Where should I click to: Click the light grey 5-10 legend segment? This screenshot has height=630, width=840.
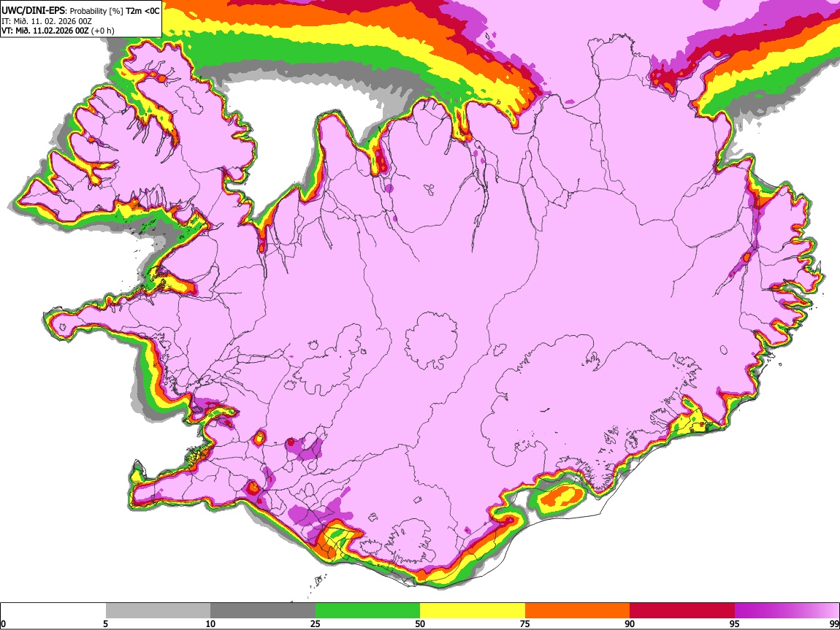pyautogui.click(x=158, y=611)
